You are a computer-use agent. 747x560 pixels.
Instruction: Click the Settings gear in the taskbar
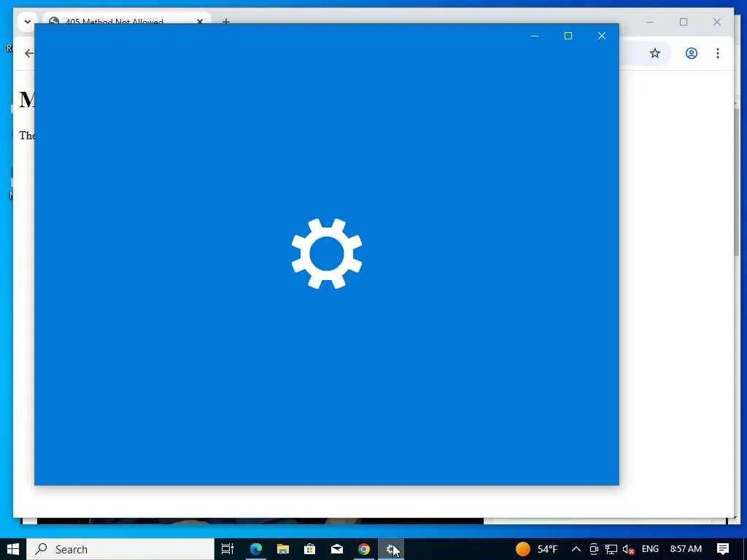click(x=391, y=549)
